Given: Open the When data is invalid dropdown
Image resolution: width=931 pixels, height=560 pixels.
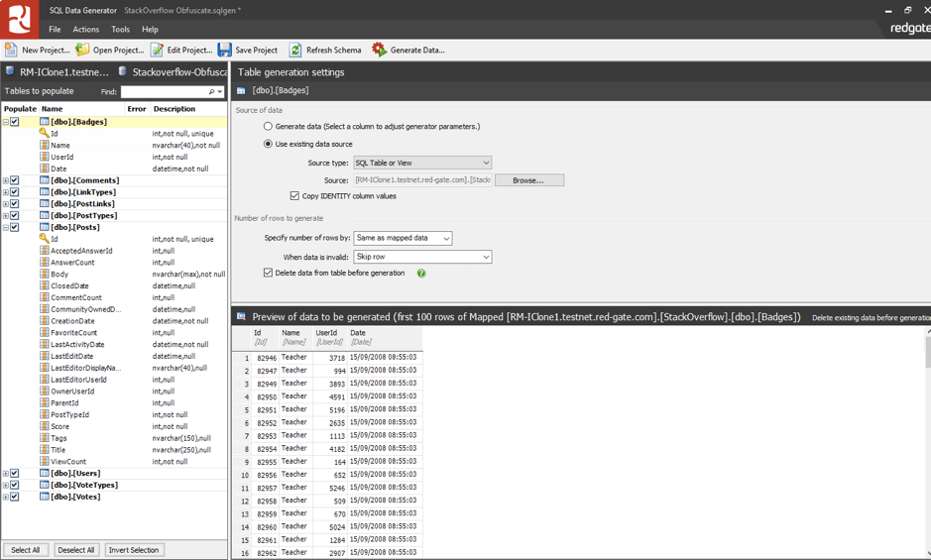Looking at the screenshot, I should [422, 257].
